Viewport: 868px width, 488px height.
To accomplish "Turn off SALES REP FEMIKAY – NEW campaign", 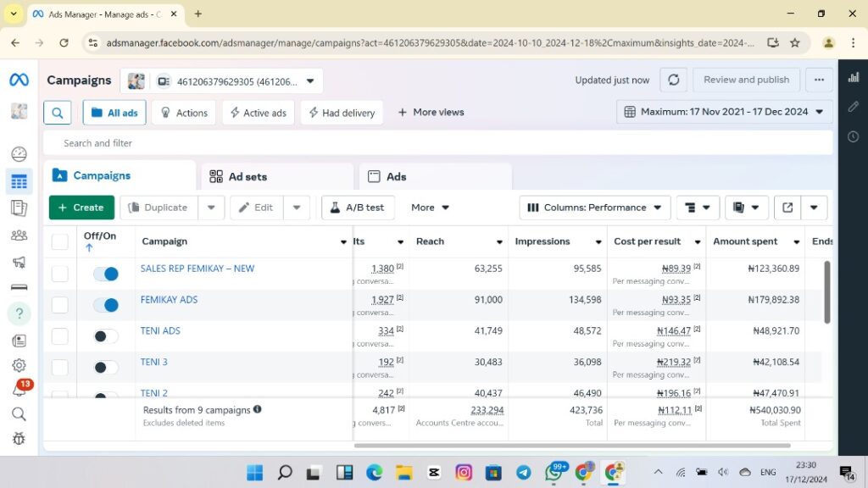I will [x=106, y=274].
